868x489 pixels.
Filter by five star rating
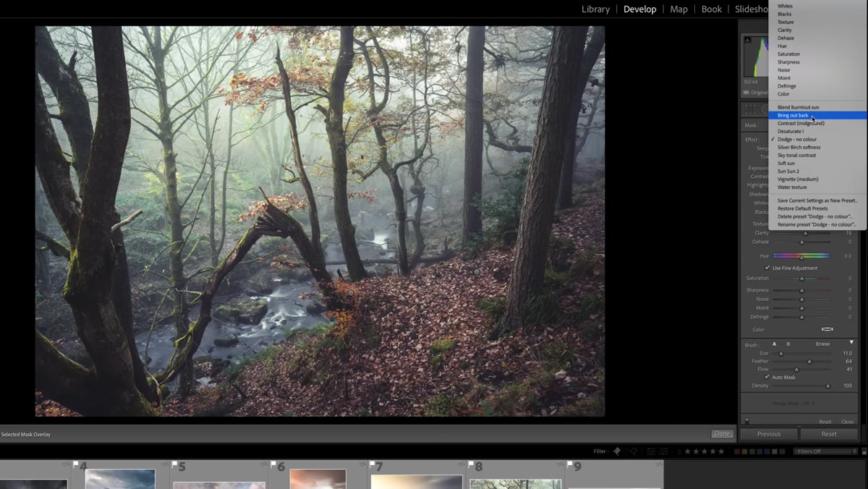[720, 451]
